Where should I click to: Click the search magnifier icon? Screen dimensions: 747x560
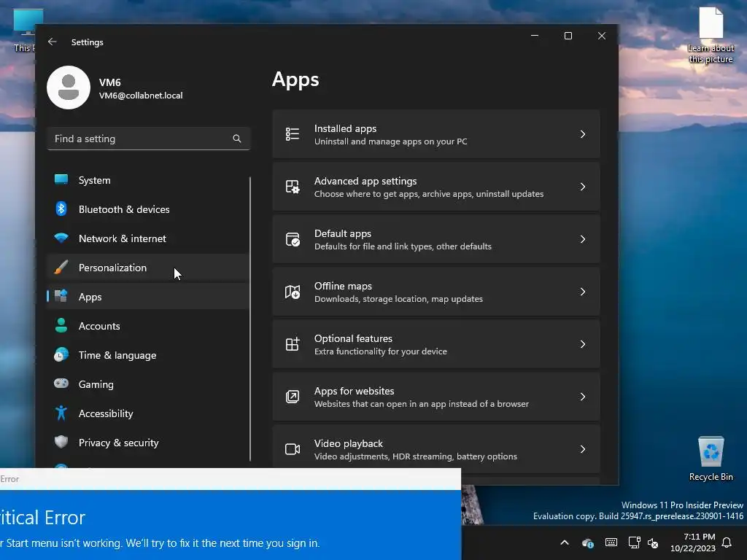pos(237,139)
